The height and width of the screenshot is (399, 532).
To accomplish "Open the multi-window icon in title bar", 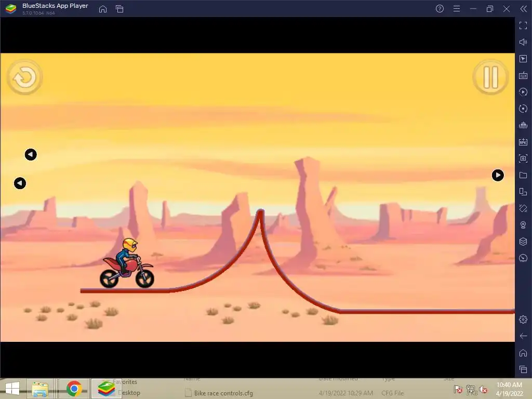I will (x=119, y=9).
